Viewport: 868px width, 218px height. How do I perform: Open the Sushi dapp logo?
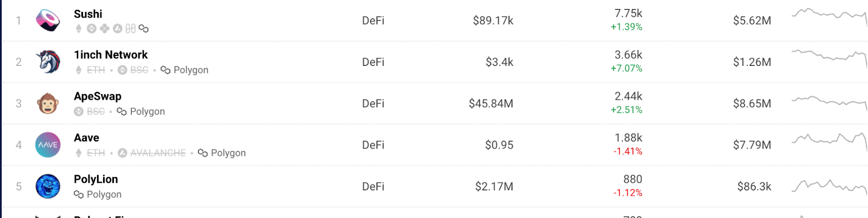[x=48, y=20]
